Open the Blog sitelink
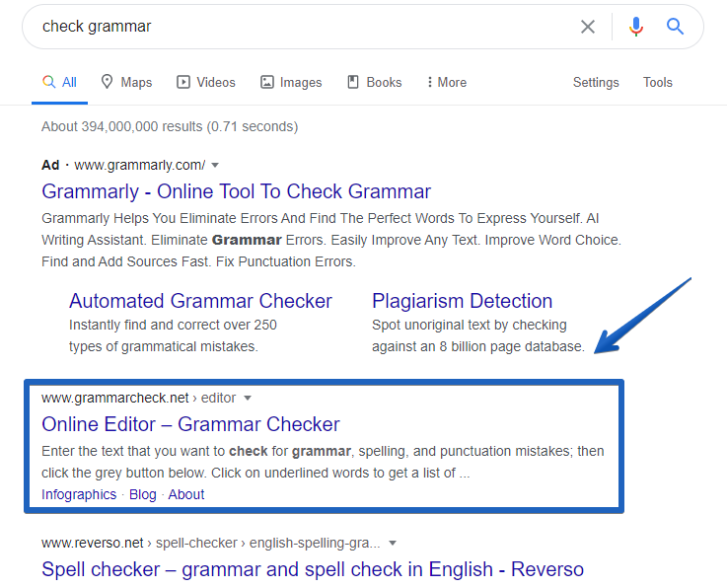Viewport: 727px width, 588px height. pos(143,494)
